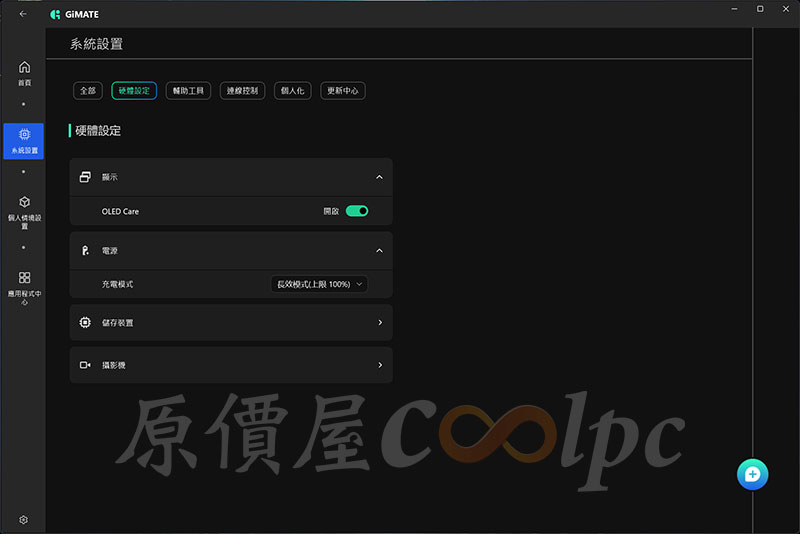Click the 攝影機 camera icon
Viewport: 800px width, 534px height.
[x=85, y=365]
